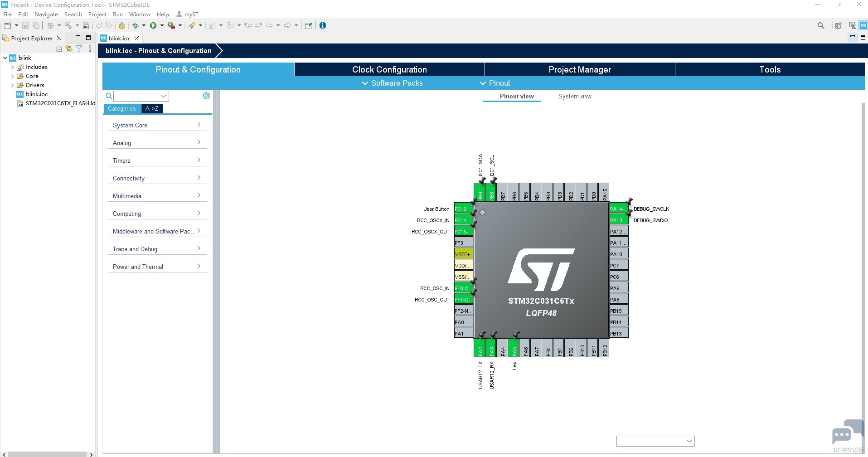
Task: Expand the Power and Thermal category
Action: tap(157, 267)
